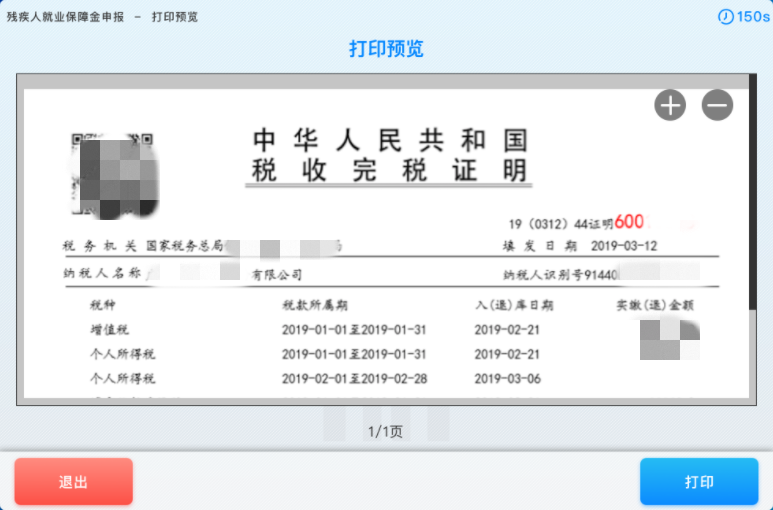Click the 增值税 tax type row
Image resolution: width=773 pixels, height=510 pixels.
[x=109, y=330]
